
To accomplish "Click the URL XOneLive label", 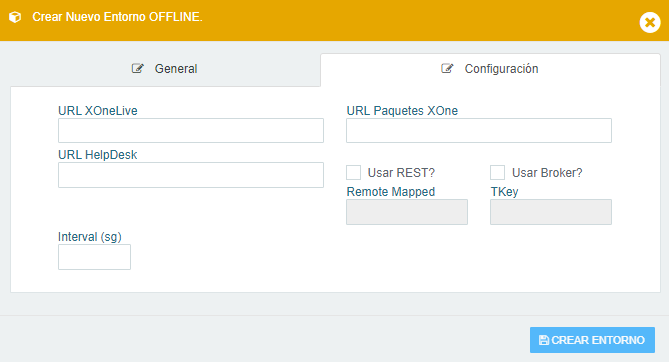I will (98, 111).
